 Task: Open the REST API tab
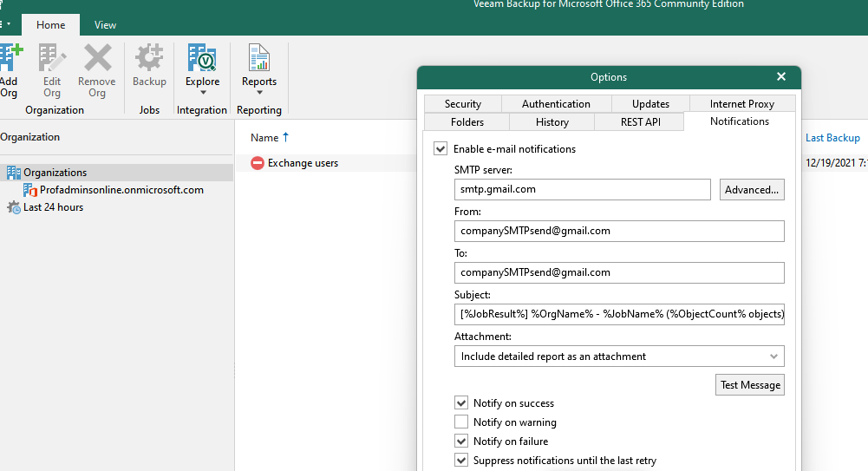pyautogui.click(x=641, y=121)
